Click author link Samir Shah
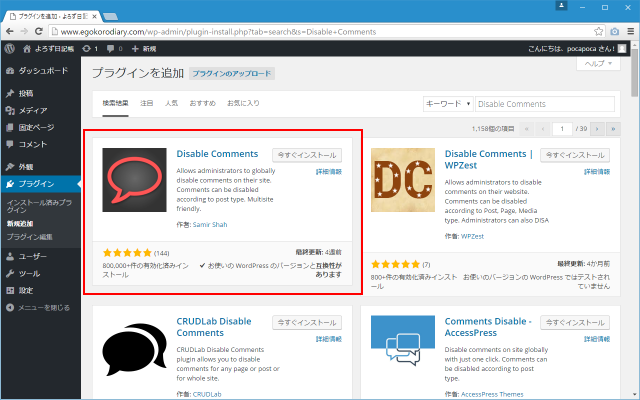Screen dimensions: 640x400 [x=210, y=224]
